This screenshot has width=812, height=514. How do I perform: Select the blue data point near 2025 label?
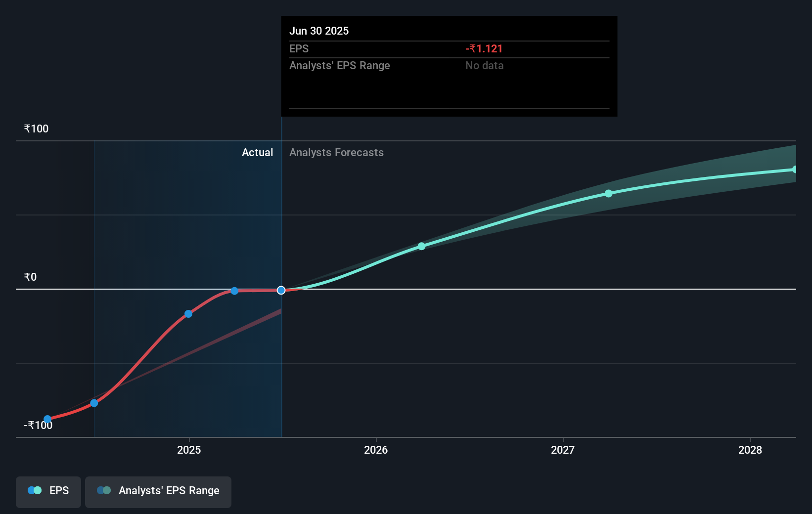(x=188, y=314)
